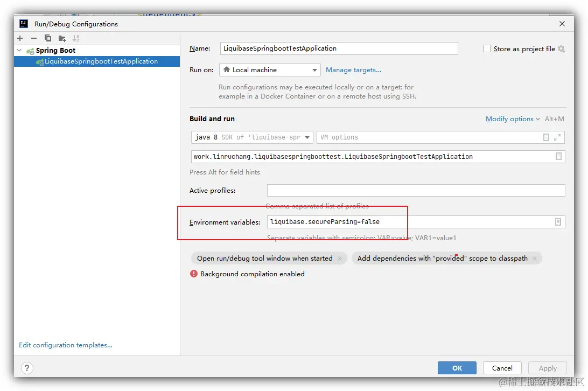Expand the VM options field
588x391 pixels.
tap(557, 137)
